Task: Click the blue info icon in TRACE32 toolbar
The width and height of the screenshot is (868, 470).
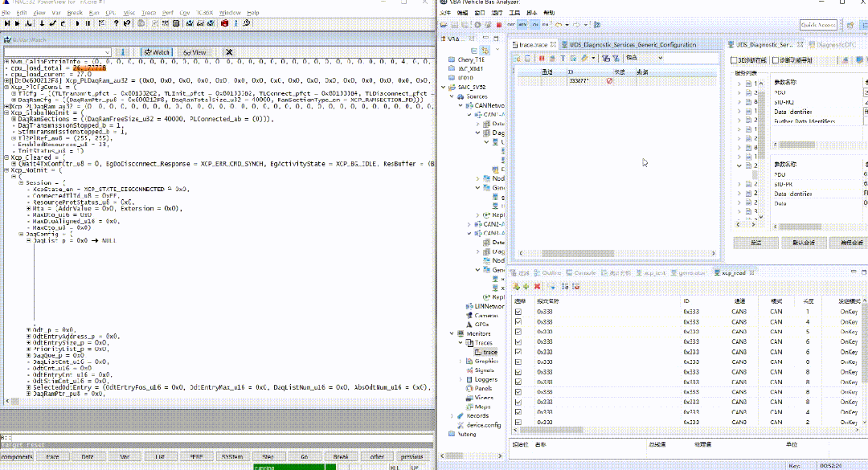Action: tap(235, 23)
